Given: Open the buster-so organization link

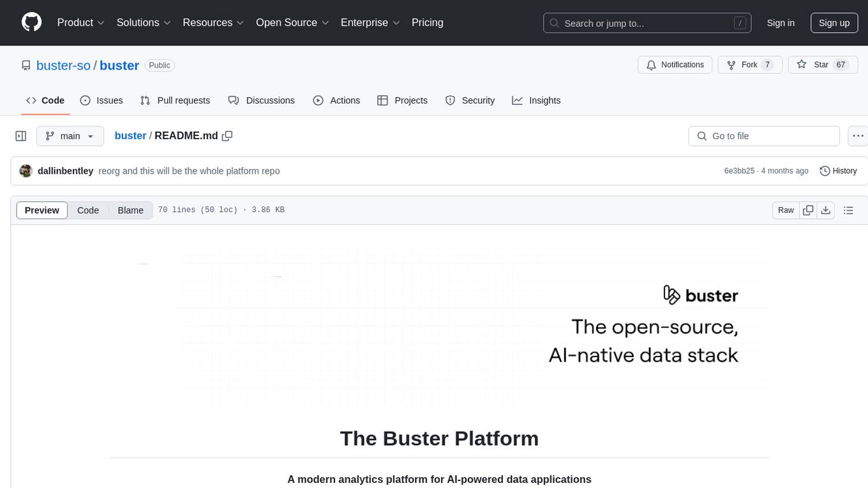Looking at the screenshot, I should pyautogui.click(x=63, y=65).
